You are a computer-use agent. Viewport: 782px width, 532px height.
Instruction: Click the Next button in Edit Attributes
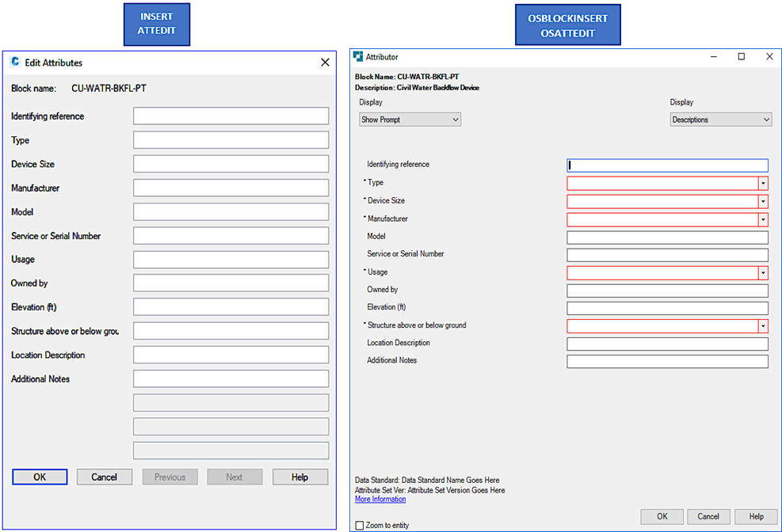235,477
